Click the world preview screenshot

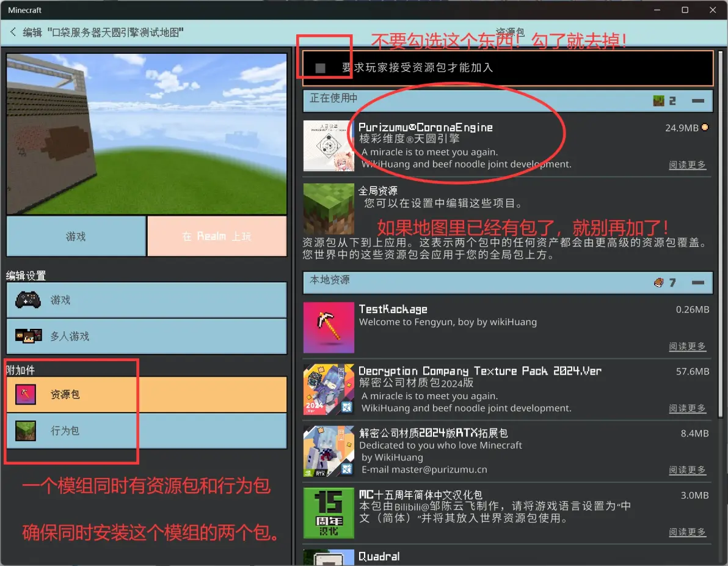click(147, 134)
